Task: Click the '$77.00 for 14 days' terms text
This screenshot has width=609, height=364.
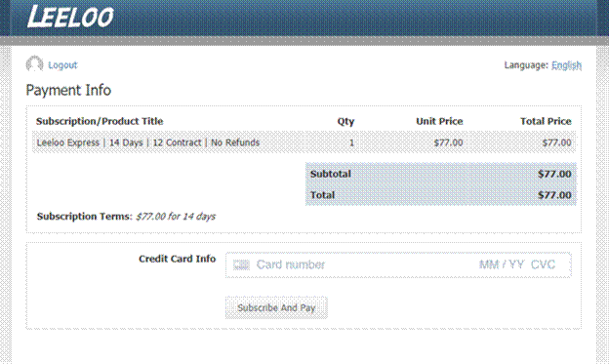Action: click(x=176, y=217)
